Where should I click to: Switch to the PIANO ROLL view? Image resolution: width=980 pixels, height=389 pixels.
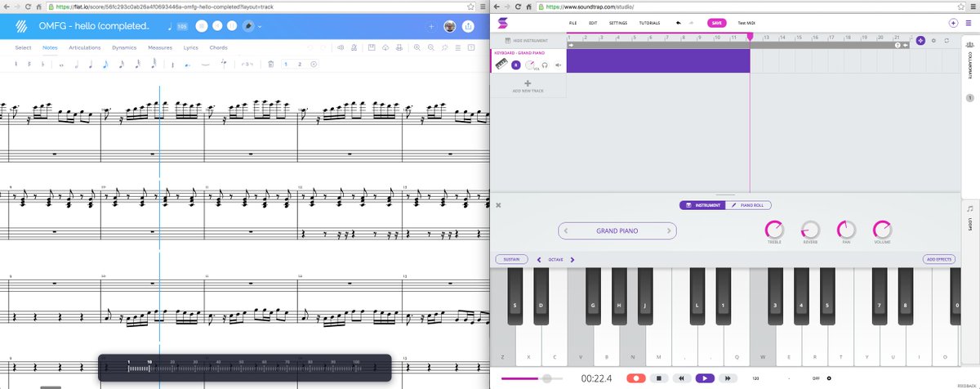click(748, 205)
